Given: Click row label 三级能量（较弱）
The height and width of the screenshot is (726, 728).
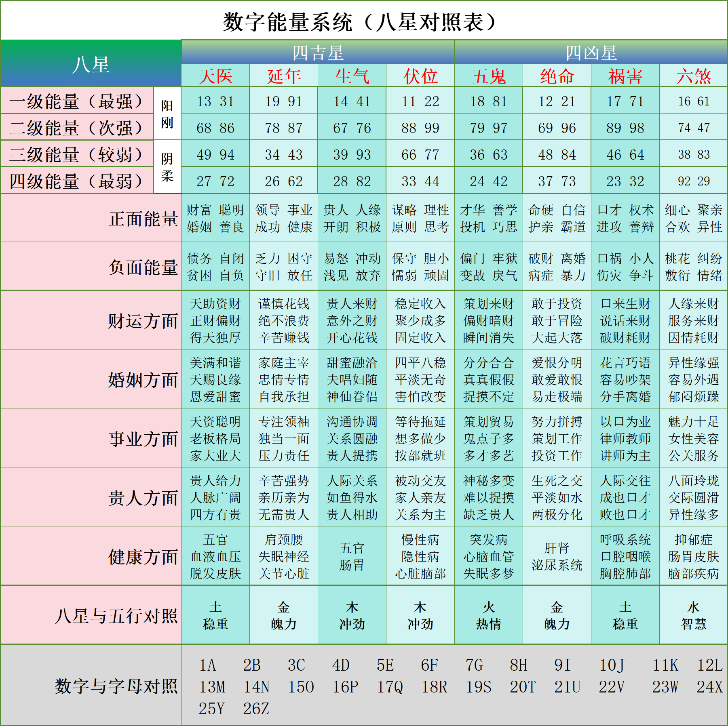Looking at the screenshot, I should (x=77, y=154).
